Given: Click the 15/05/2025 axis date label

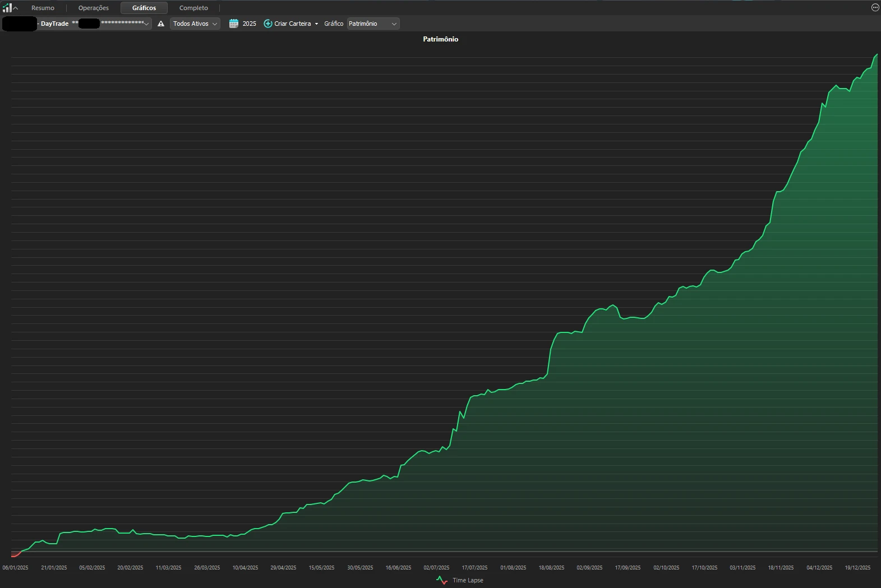Looking at the screenshot, I should pos(321,567).
